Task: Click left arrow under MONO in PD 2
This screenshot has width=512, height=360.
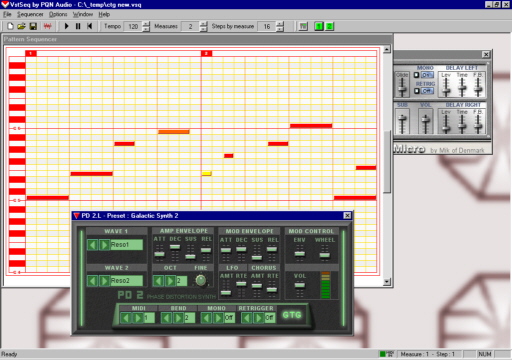Action: [206, 318]
